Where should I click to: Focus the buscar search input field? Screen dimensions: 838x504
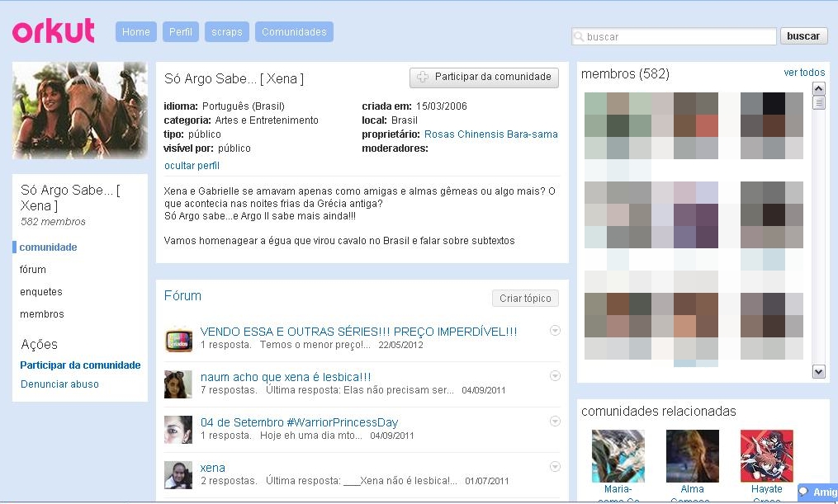tap(674, 37)
